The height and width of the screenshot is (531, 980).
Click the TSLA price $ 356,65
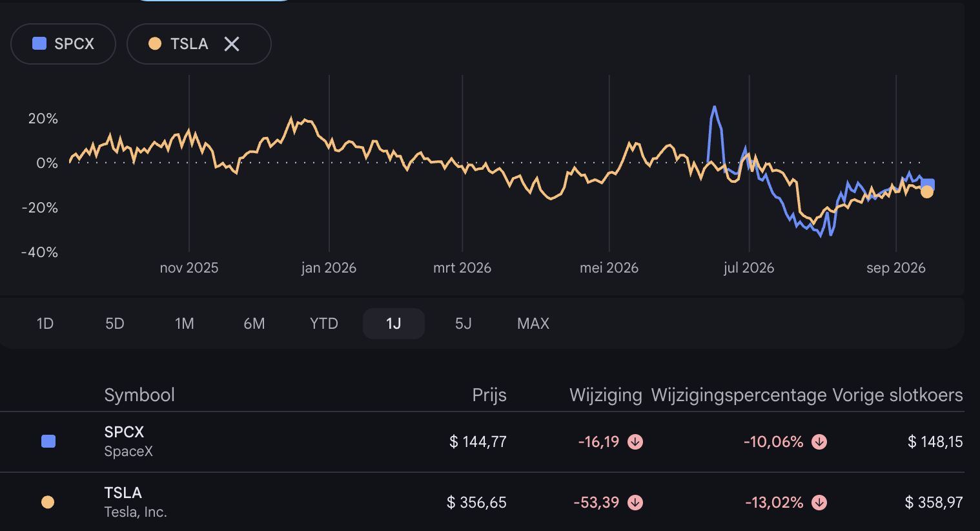[476, 503]
